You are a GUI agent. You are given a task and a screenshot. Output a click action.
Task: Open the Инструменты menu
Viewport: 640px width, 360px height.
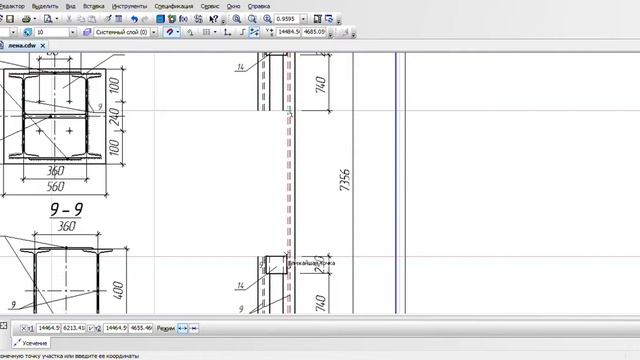pos(129,6)
